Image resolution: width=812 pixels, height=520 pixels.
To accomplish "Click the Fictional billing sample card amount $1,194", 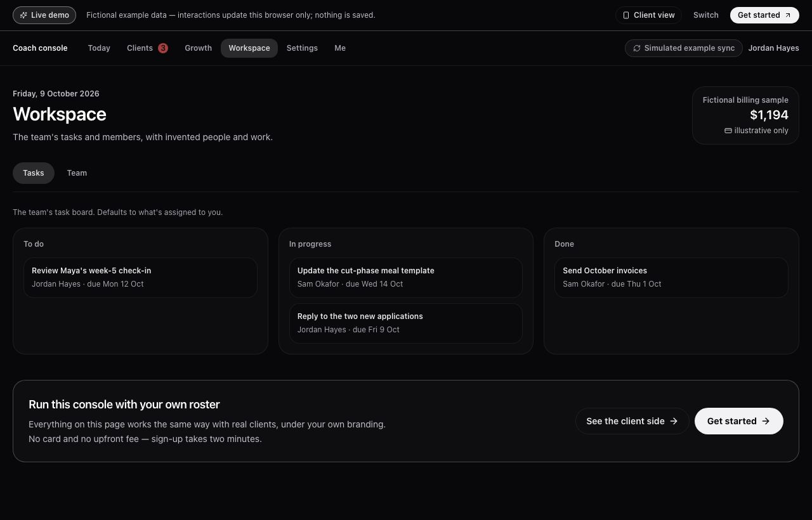I will click(769, 115).
